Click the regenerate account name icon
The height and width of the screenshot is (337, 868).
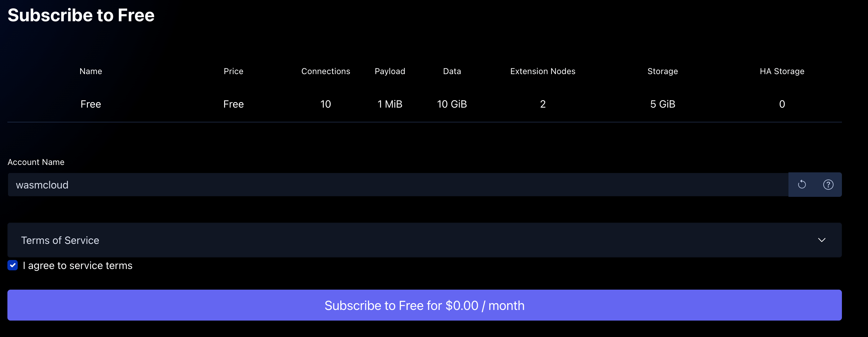802,185
